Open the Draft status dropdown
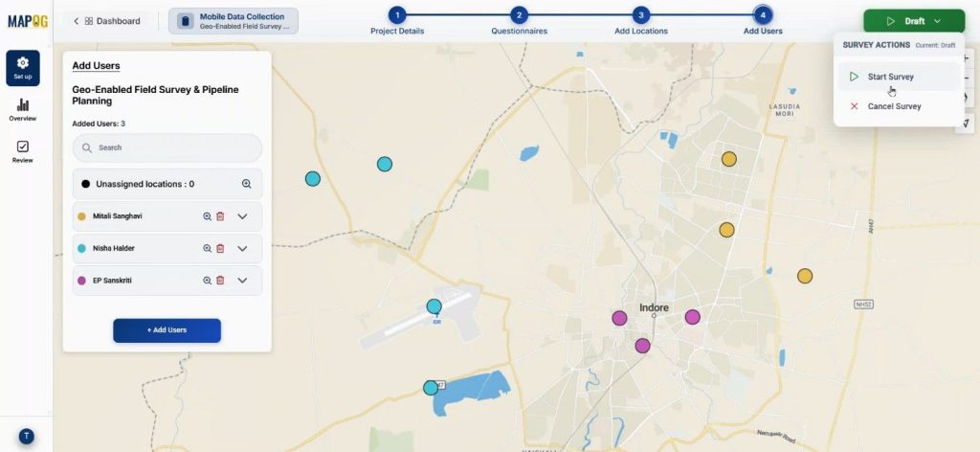980x452 pixels. 913,21
